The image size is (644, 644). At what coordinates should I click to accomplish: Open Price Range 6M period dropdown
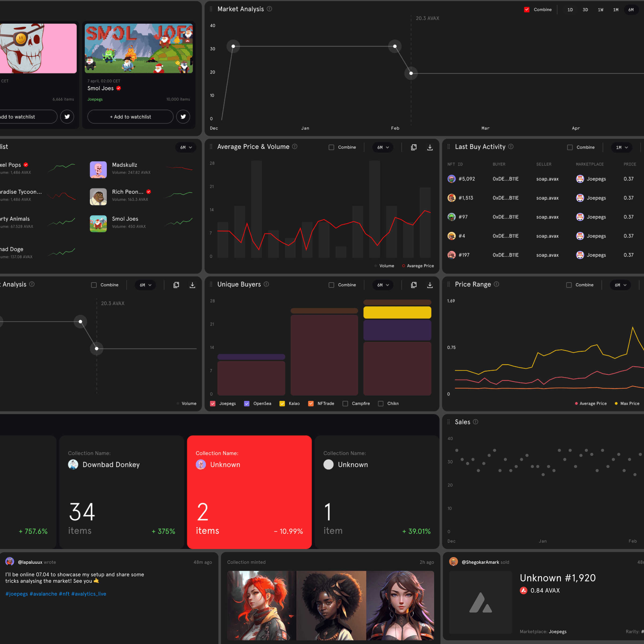[620, 285]
